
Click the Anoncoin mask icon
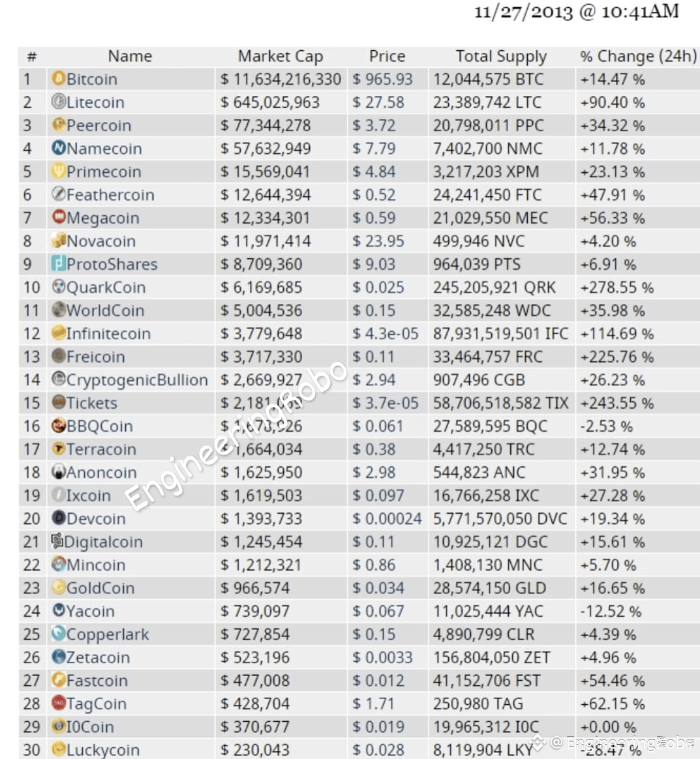click(x=59, y=471)
